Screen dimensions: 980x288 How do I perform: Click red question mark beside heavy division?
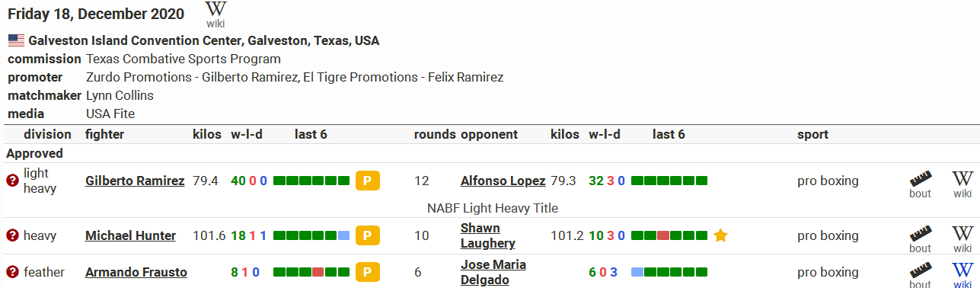12,236
